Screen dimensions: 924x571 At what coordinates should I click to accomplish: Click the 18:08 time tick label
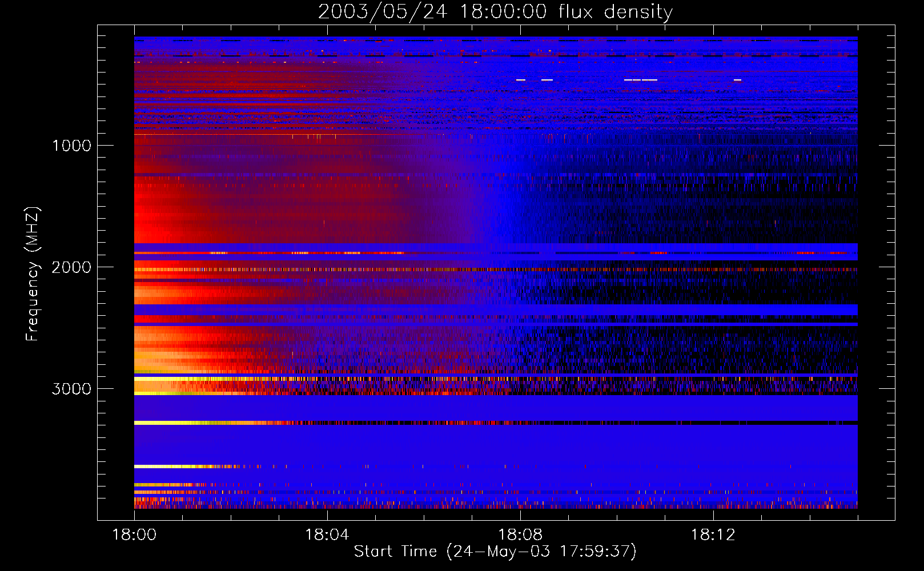[x=520, y=534]
